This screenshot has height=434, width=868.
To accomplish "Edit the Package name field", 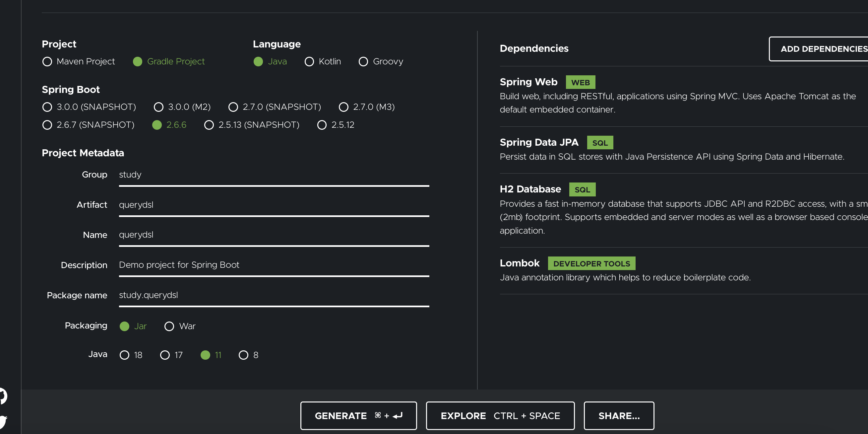I will click(274, 295).
